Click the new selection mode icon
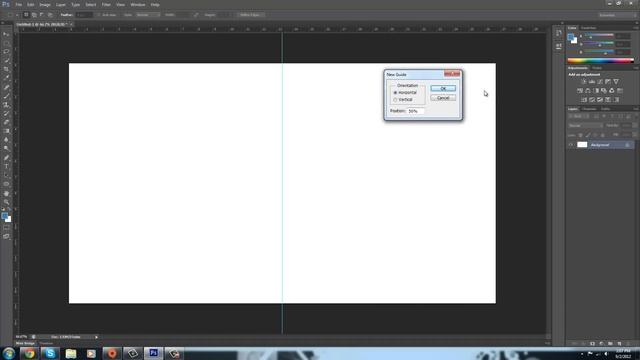Screen dimensions: 640x360 (x=26, y=15)
